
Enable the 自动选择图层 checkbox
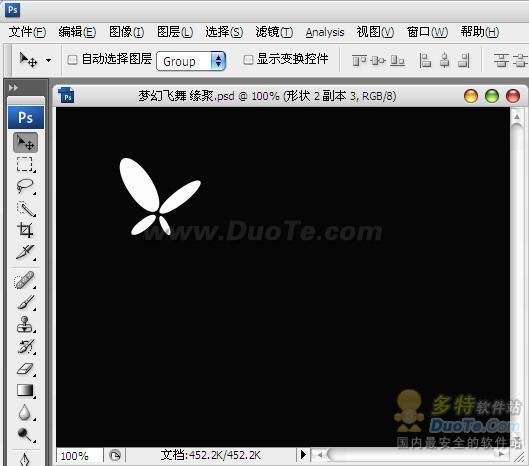pyautogui.click(x=72, y=60)
